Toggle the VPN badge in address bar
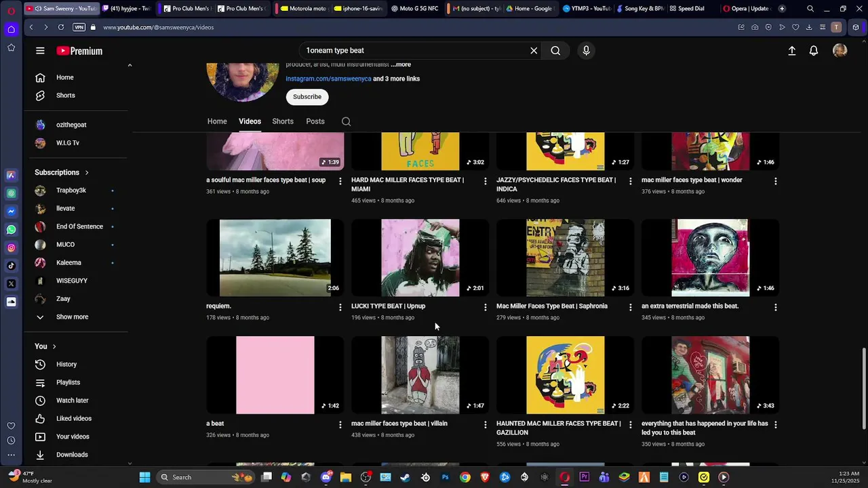 pyautogui.click(x=79, y=27)
